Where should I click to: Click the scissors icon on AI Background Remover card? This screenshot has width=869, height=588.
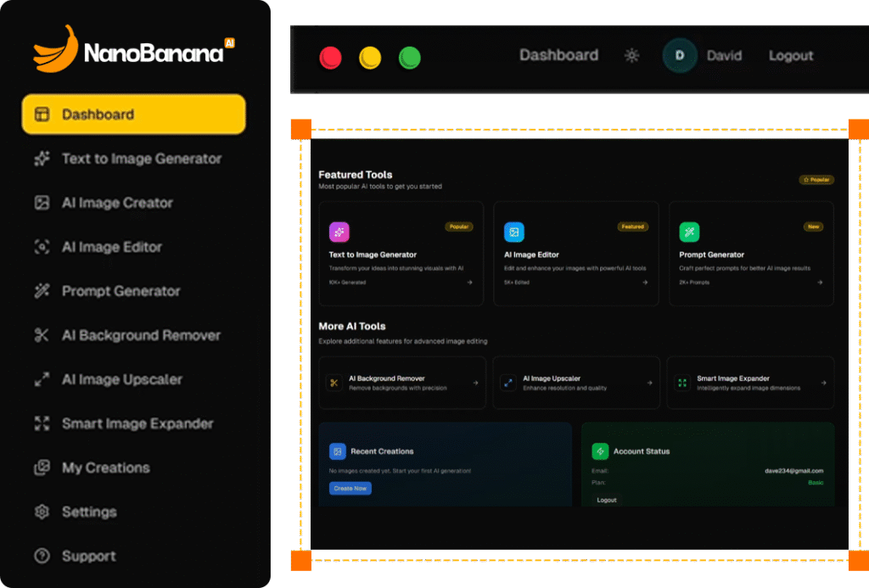click(x=334, y=383)
